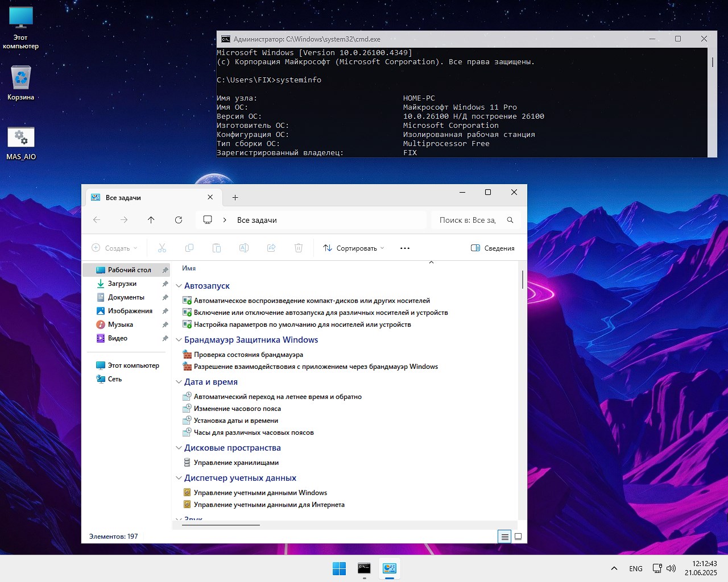
Task: Open the command prompt from the taskbar
Action: 364,567
